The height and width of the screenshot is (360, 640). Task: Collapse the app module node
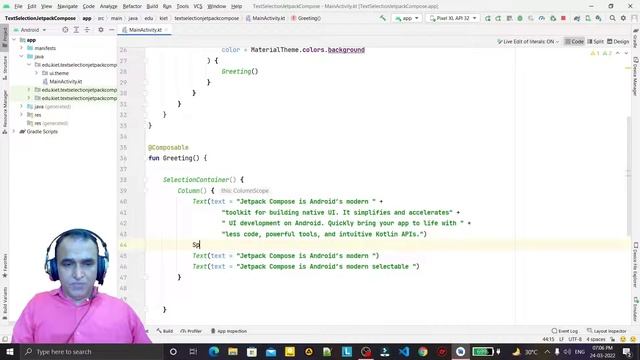tap(14, 40)
